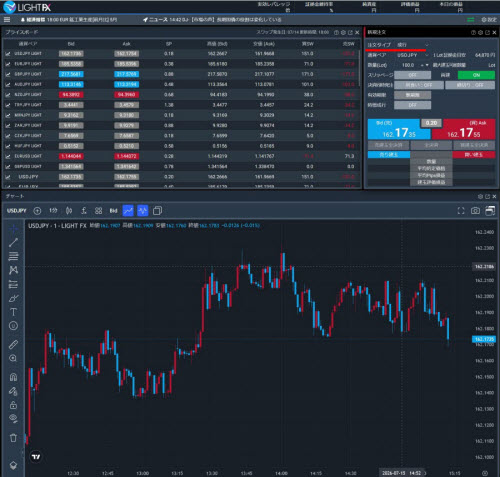Pop out the price board panel
This screenshot has width=500, height=477.
click(350, 32)
